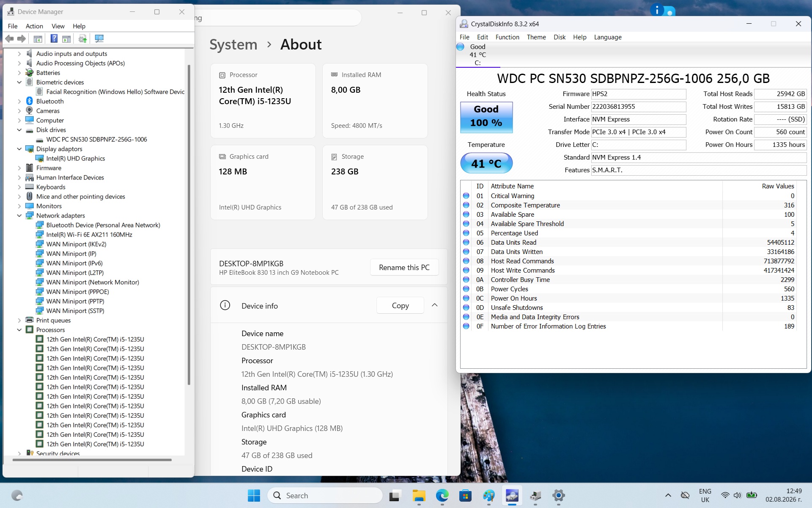
Task: Open CrystalDiskInfo Language menu
Action: click(x=608, y=37)
